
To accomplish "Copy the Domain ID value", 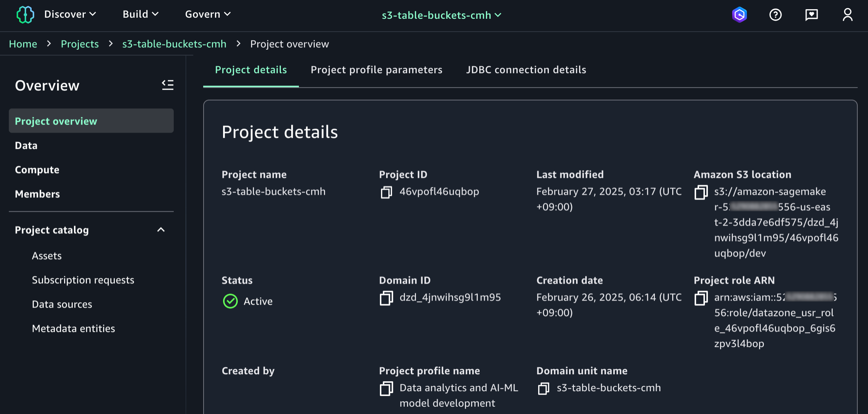I will tap(386, 298).
